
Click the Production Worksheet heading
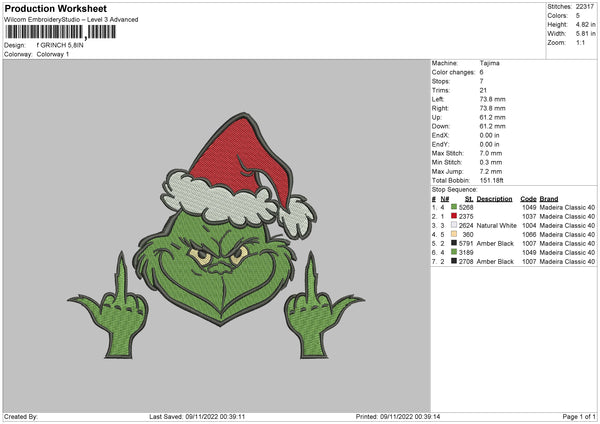(x=55, y=8)
